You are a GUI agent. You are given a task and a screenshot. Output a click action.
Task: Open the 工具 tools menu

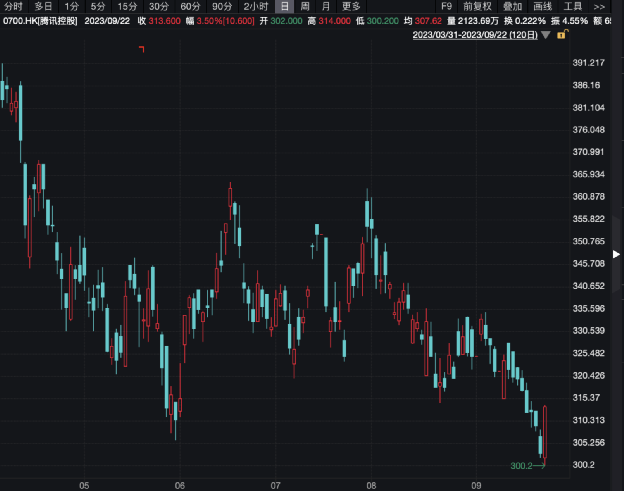coord(573,6)
